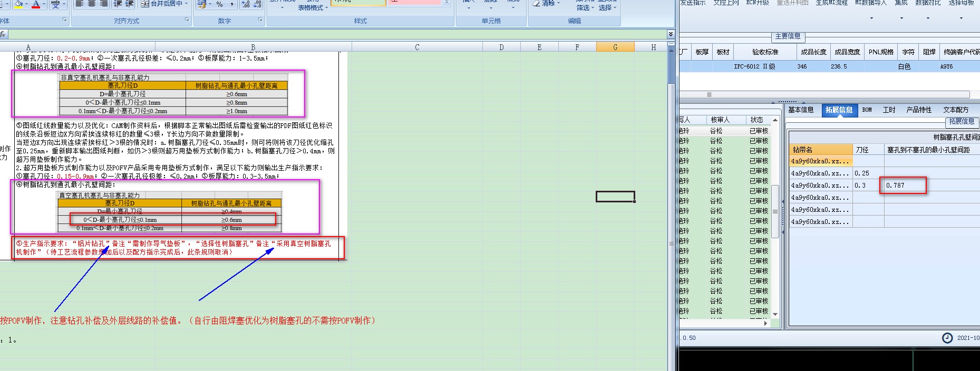This screenshot has width=980, height=371.
Task: Align text left in the ribbon
Action: 80,4
